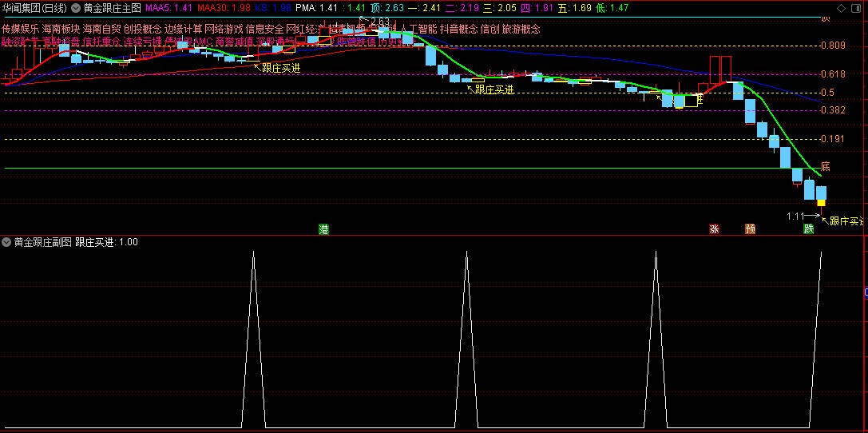Screen dimensions: 868x433
Task: Click the yellow candlestick above the 1.11 label
Action: pos(821,203)
